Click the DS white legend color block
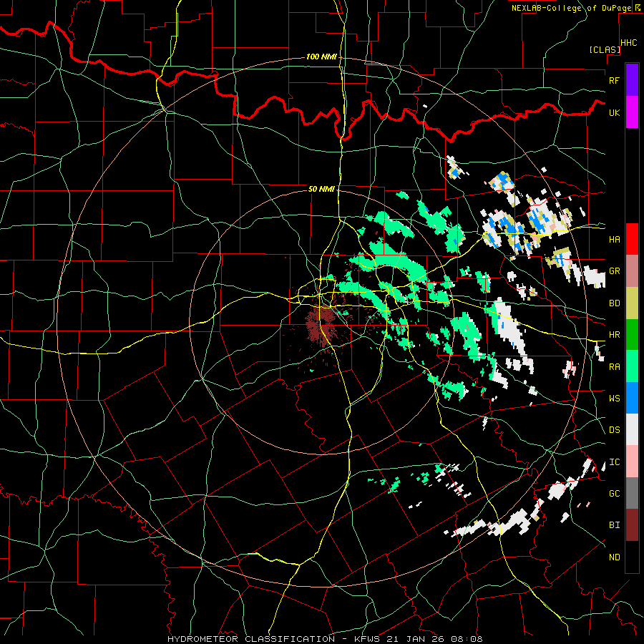 click(x=632, y=429)
